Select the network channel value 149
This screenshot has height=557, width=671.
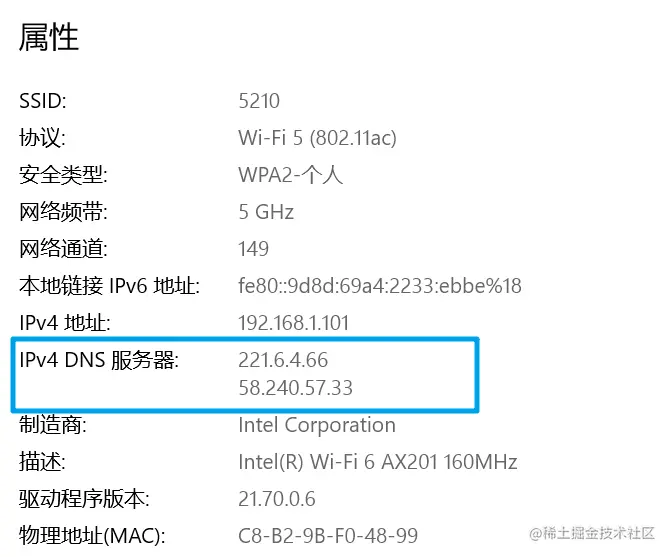254,249
